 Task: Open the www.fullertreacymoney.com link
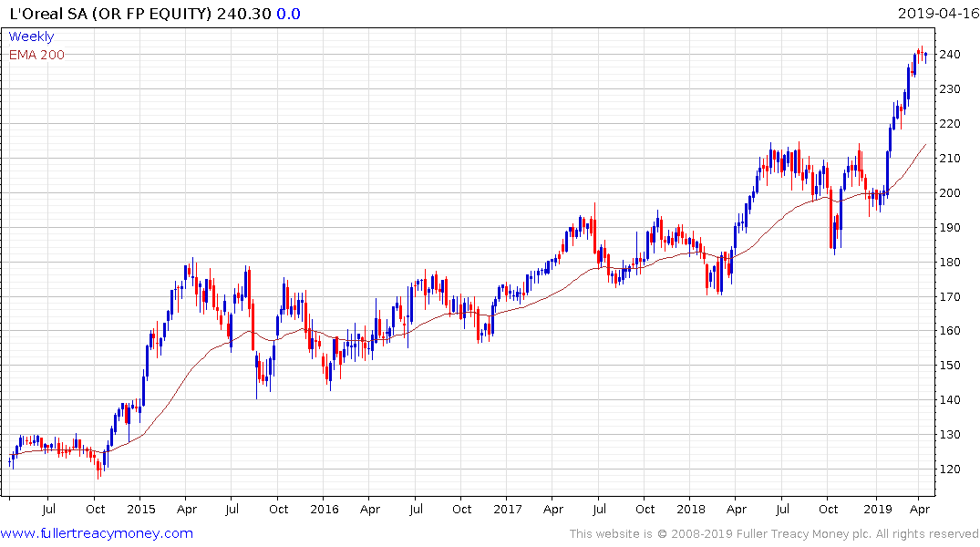coord(97,533)
